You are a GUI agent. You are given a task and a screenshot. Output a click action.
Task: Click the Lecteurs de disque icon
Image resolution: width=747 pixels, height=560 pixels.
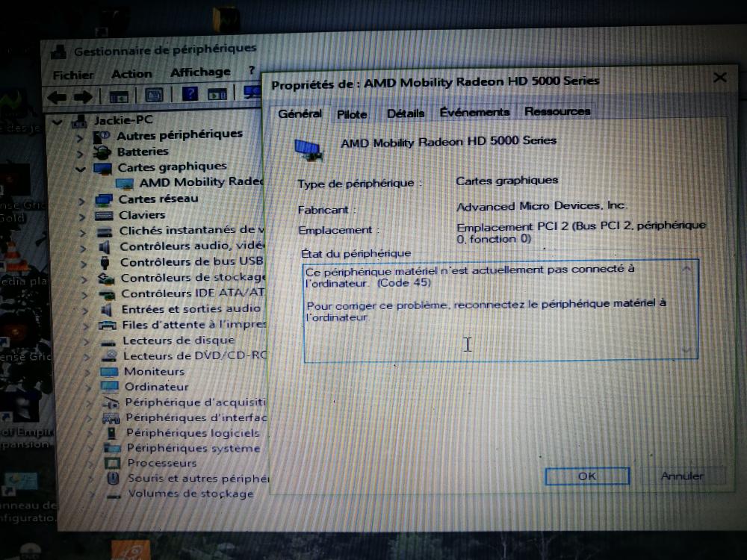108,343
